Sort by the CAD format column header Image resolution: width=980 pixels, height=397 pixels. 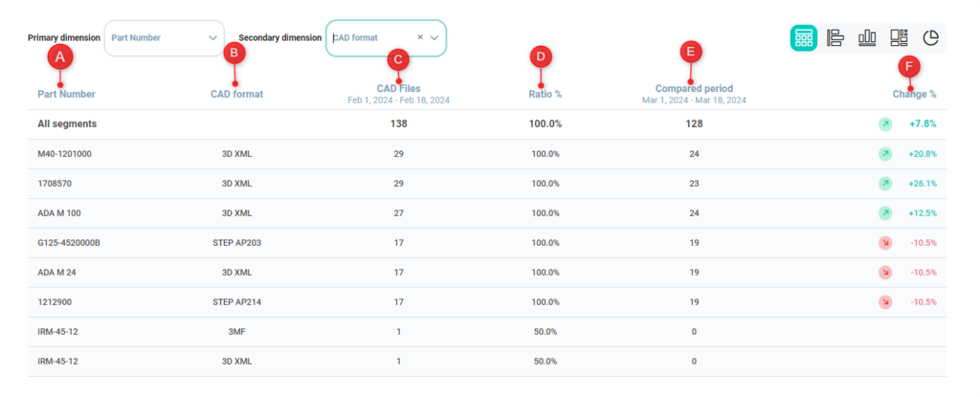(x=236, y=95)
